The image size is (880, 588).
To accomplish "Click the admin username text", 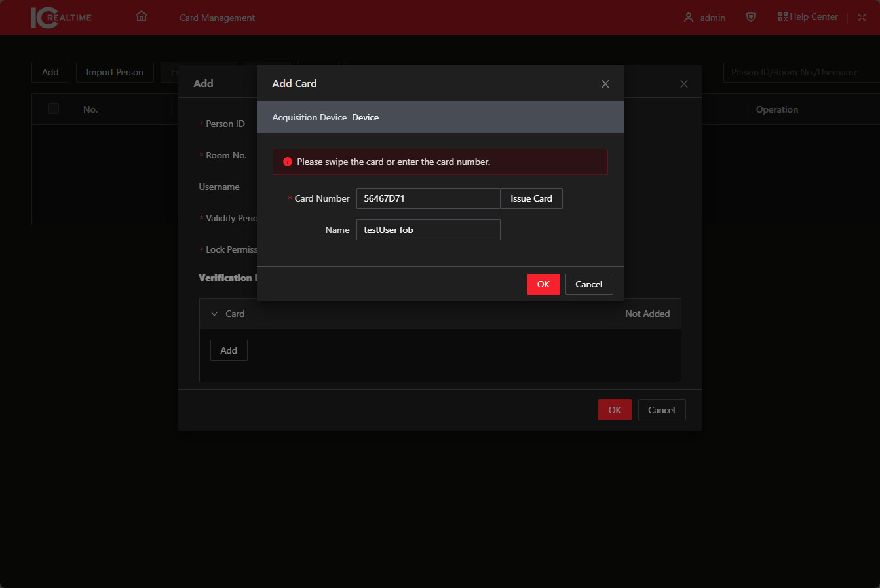I will click(x=713, y=18).
